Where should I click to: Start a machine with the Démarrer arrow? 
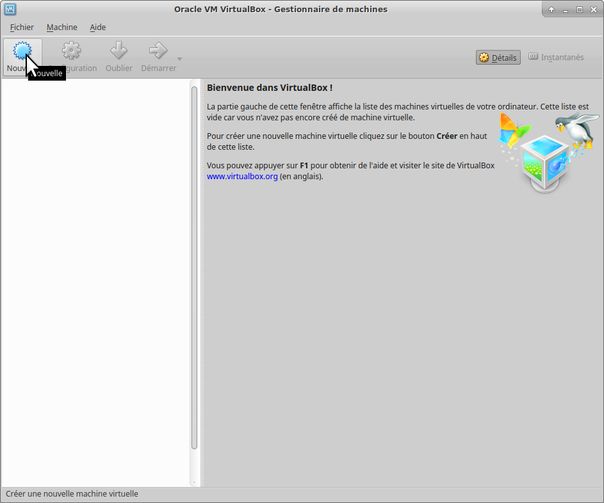tap(158, 50)
